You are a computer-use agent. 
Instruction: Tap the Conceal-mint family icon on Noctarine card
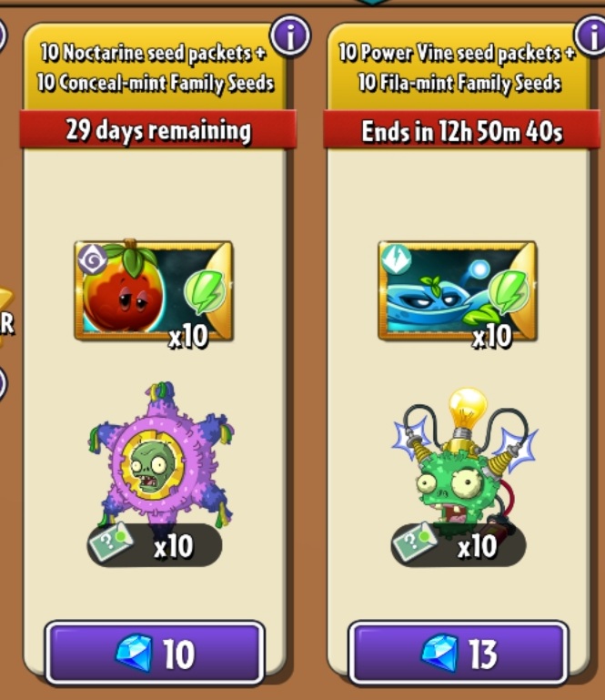pyautogui.click(x=93, y=259)
